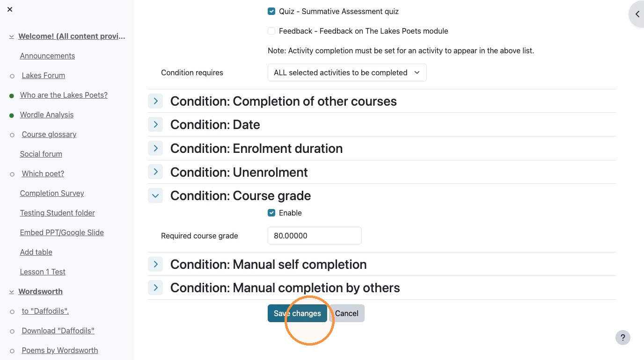Image resolution: width=644 pixels, height=360 pixels.
Task: Click the Cancel button
Action: (x=347, y=313)
